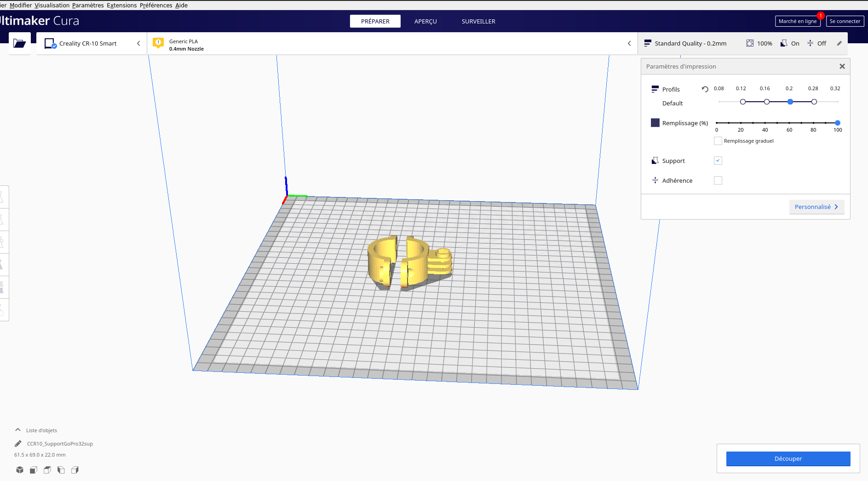Click the yellow extruder 1 material icon
The width and height of the screenshot is (868, 481).
click(158, 43)
